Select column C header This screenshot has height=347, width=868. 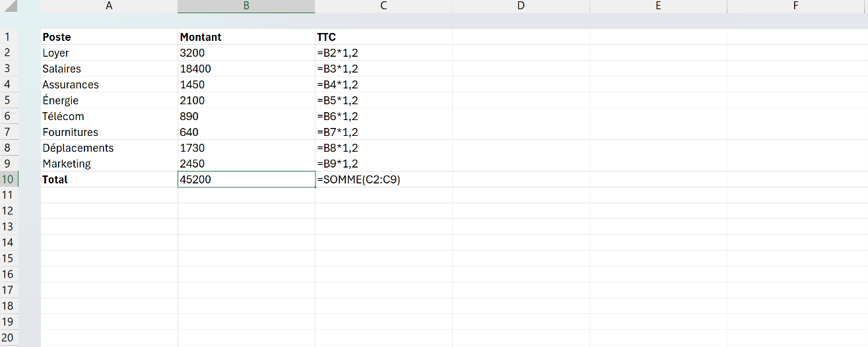click(x=384, y=7)
